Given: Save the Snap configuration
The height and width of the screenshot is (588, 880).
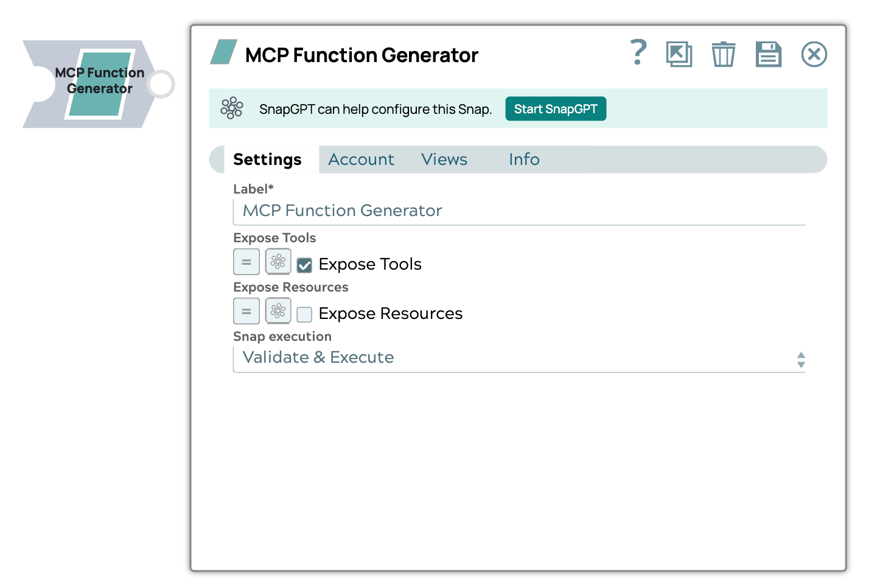Looking at the screenshot, I should pyautogui.click(x=768, y=54).
